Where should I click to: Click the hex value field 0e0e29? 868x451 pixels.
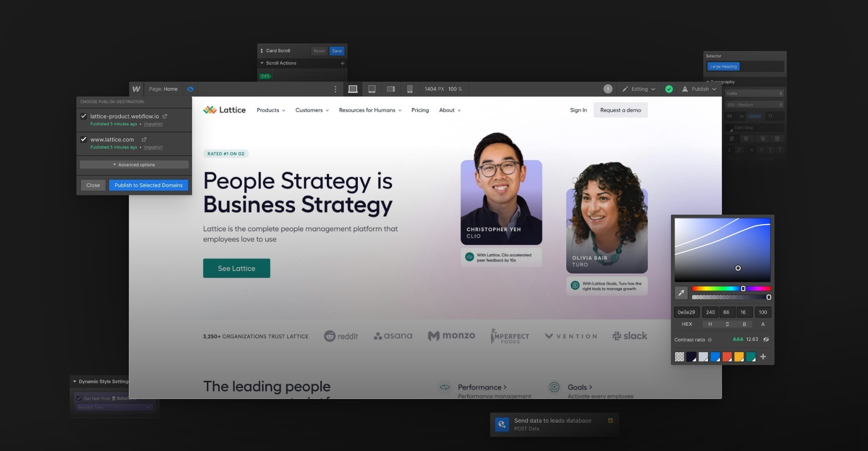click(687, 312)
